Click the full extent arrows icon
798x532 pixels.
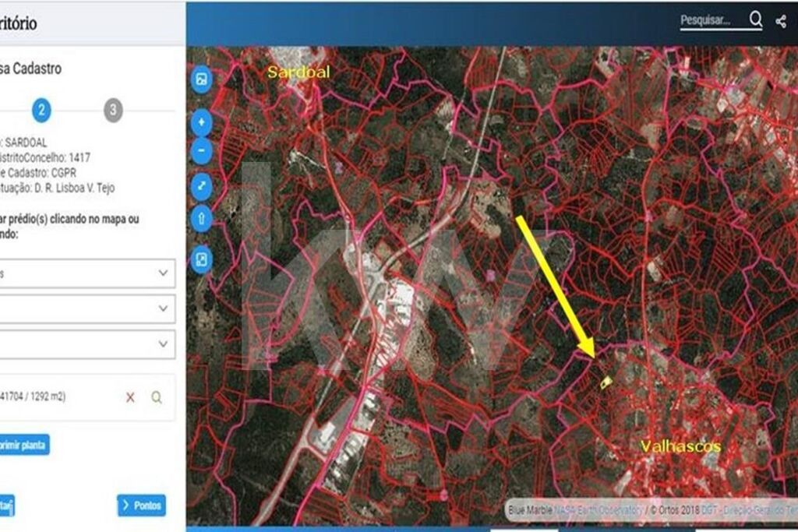click(202, 185)
